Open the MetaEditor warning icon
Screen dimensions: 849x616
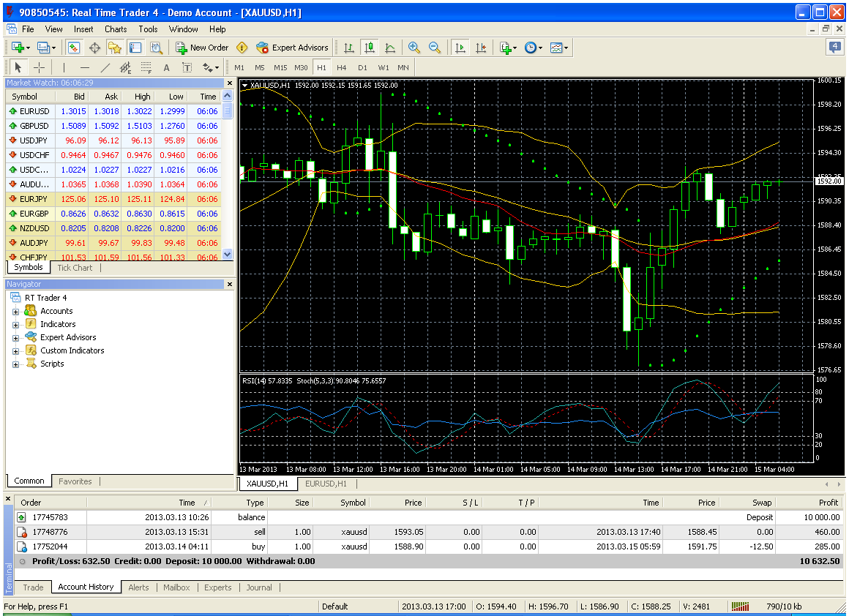coord(242,48)
